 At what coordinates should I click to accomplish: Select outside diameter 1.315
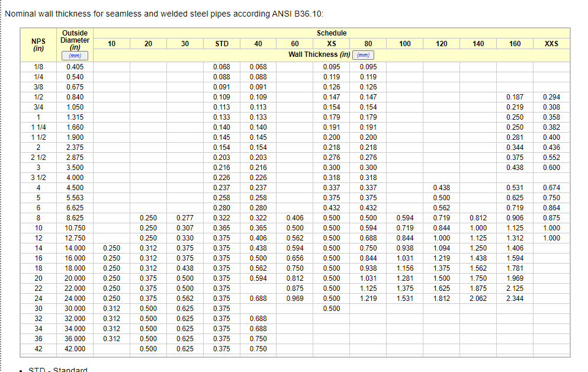click(75, 117)
